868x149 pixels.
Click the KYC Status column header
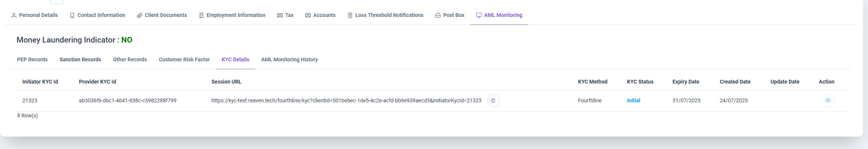click(x=640, y=82)
